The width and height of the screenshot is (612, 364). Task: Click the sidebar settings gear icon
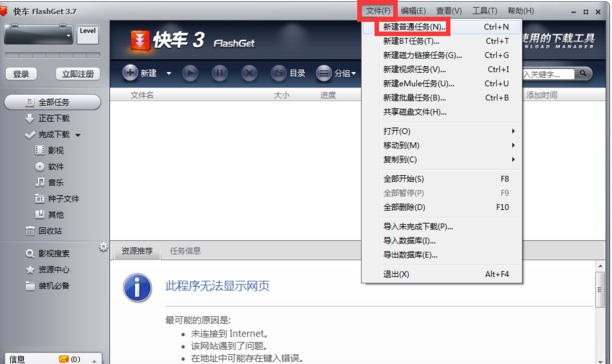point(103,247)
